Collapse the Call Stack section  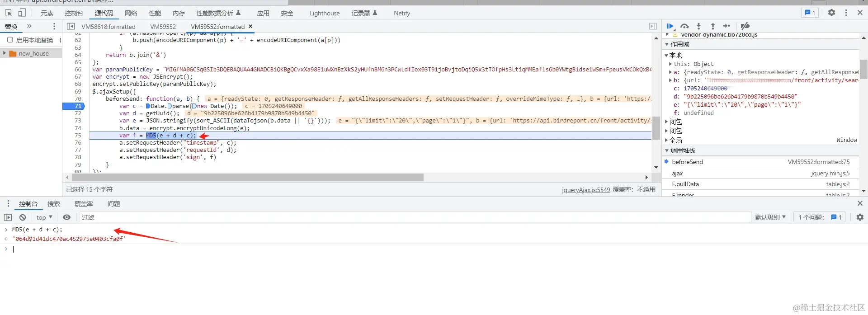coord(667,150)
